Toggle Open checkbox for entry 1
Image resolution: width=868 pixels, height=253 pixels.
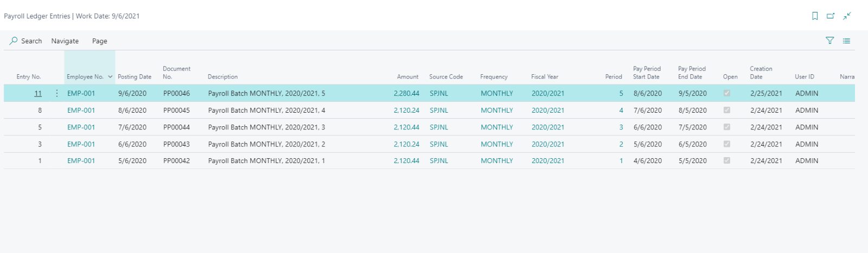pos(727,160)
